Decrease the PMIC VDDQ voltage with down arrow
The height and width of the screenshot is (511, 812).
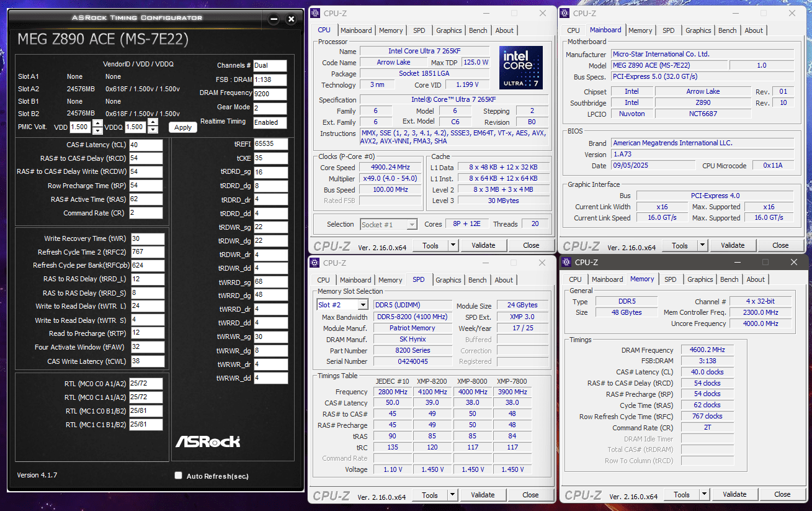[x=152, y=130]
